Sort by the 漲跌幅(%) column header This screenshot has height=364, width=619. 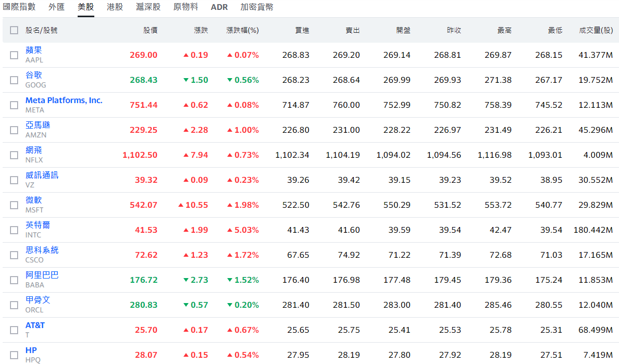(242, 30)
